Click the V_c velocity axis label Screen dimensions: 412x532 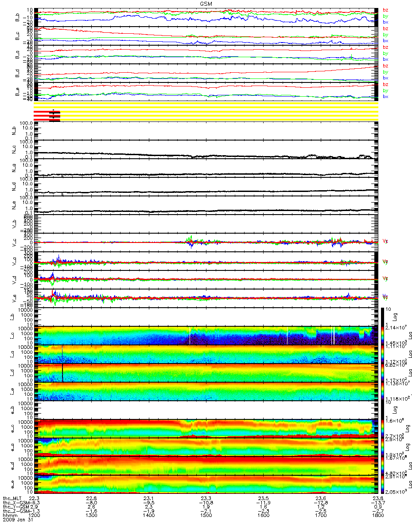point(13,242)
